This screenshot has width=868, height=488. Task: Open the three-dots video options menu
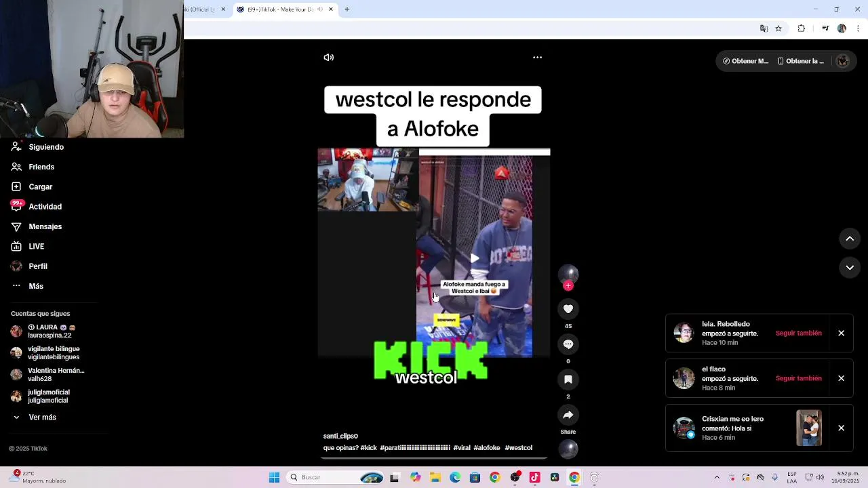tap(537, 58)
